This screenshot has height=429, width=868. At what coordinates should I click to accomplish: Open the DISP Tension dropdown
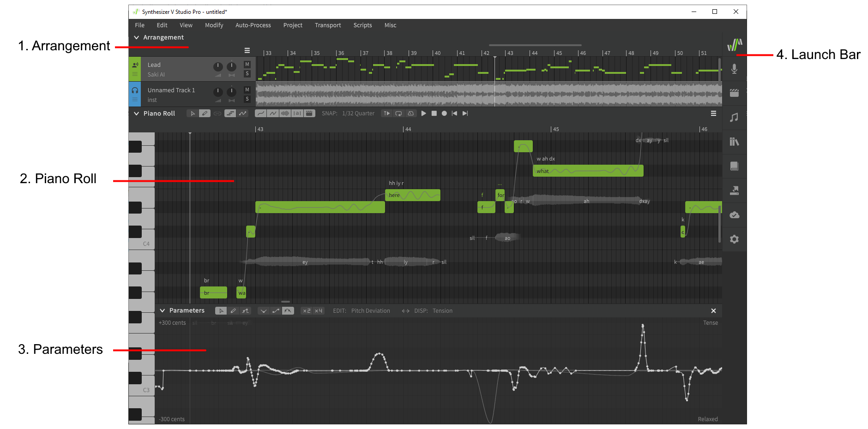[x=442, y=311]
